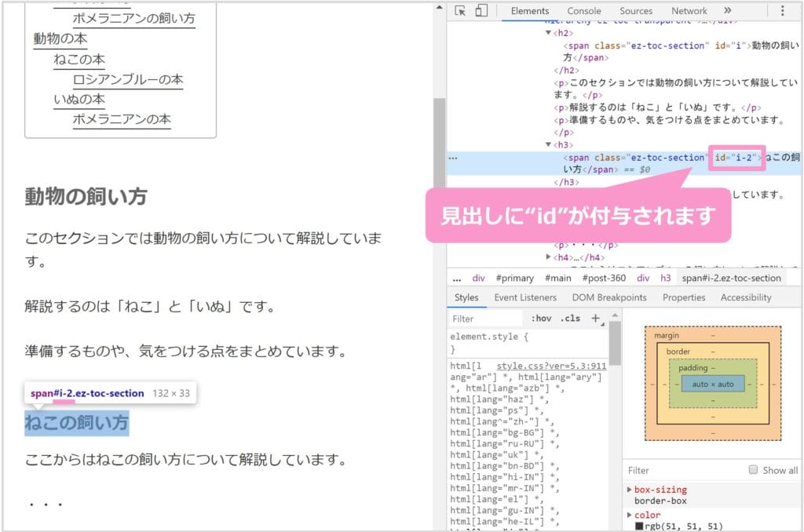Open the DevTools three-dot options menu
This screenshot has width=804, height=532.
coord(783,11)
